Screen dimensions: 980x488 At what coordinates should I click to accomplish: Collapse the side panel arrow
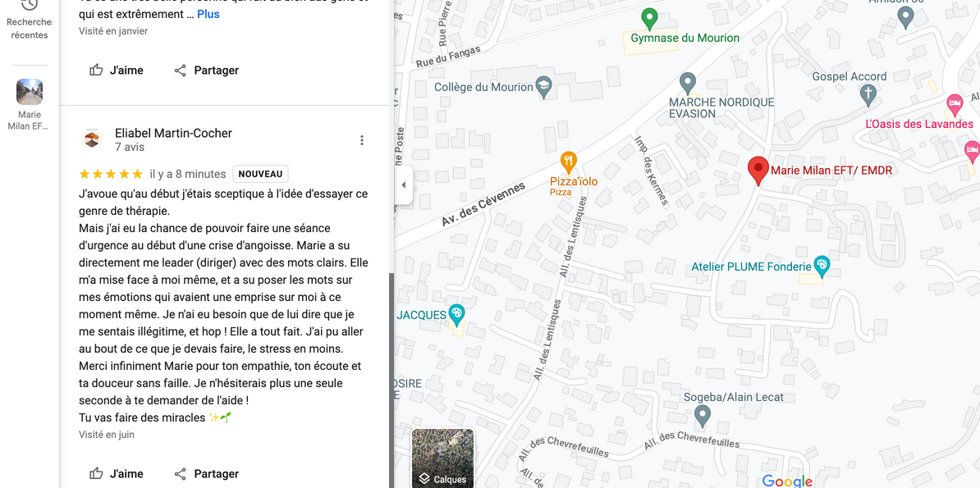(404, 185)
